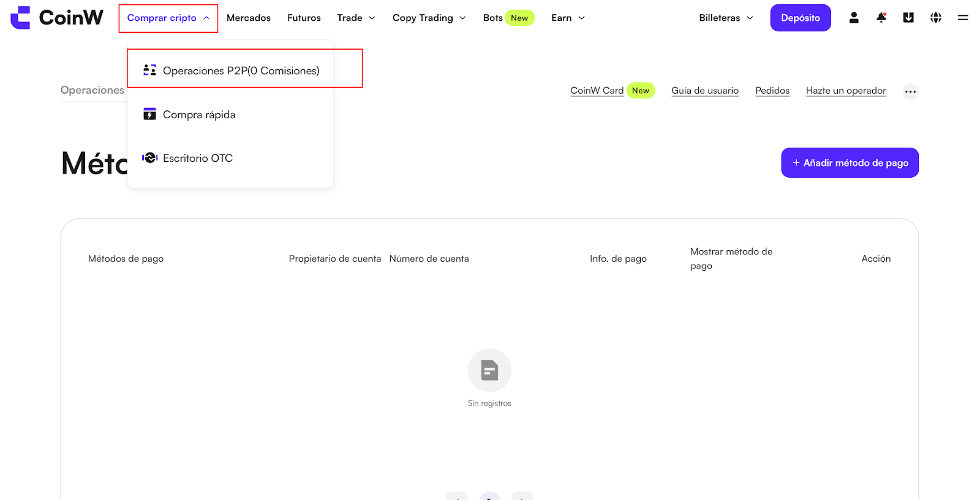Click the CoinW logo
Screen dimensions: 980x500
57,18
